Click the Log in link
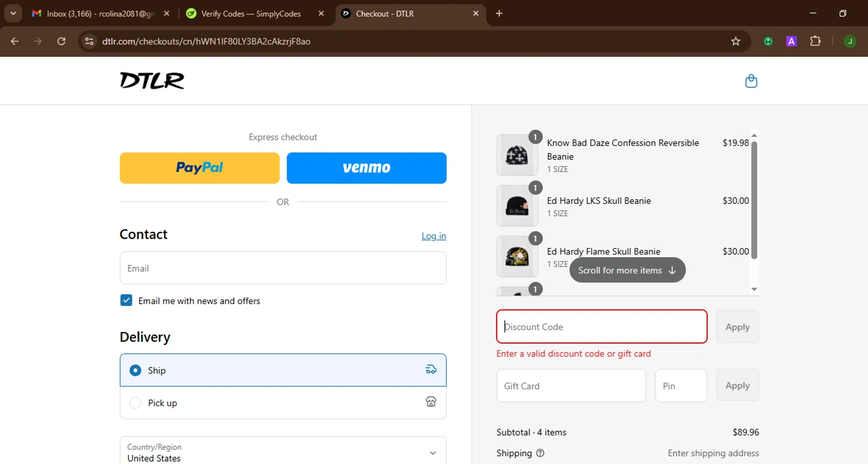Viewport: 868px width, 464px height. click(x=434, y=236)
